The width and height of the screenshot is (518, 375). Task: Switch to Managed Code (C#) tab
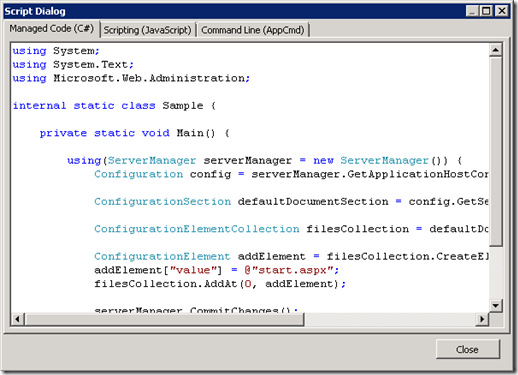point(52,29)
